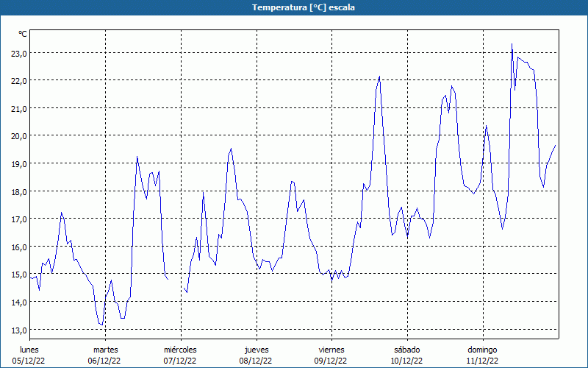
Task: Click the 08/12/22 date label
Action: point(256,361)
